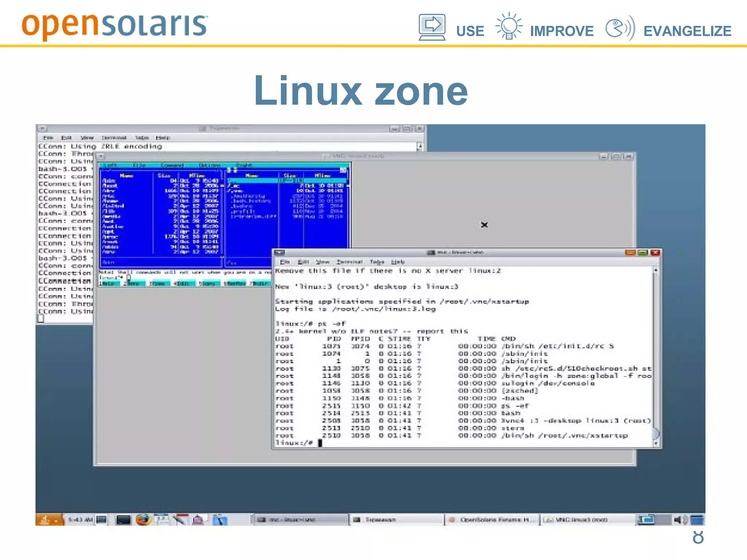The width and height of the screenshot is (747, 560).
Task: Open Help menu in the front terminal window
Action: (x=398, y=262)
